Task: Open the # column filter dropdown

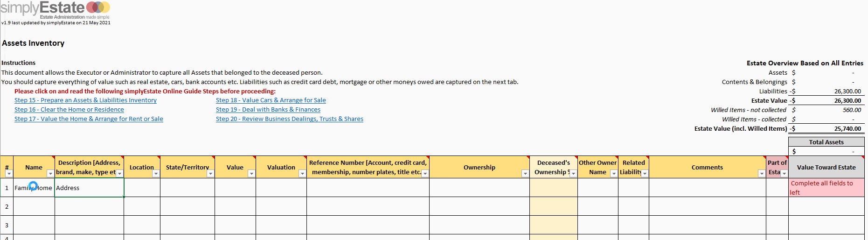Action: [x=9, y=174]
